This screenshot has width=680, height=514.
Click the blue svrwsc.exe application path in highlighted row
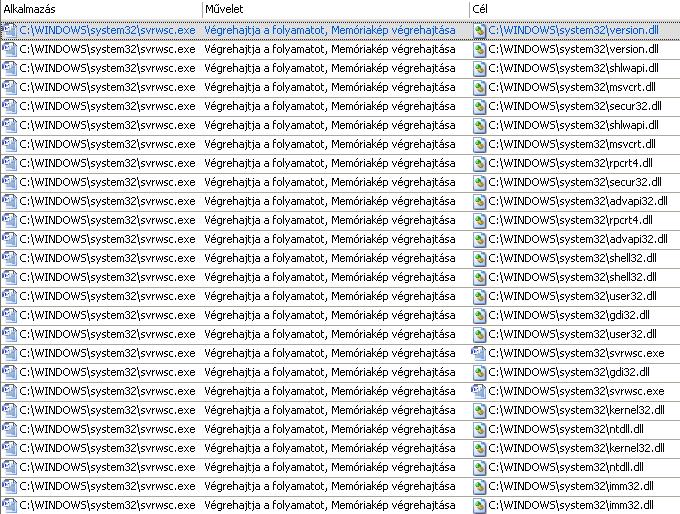tap(108, 30)
